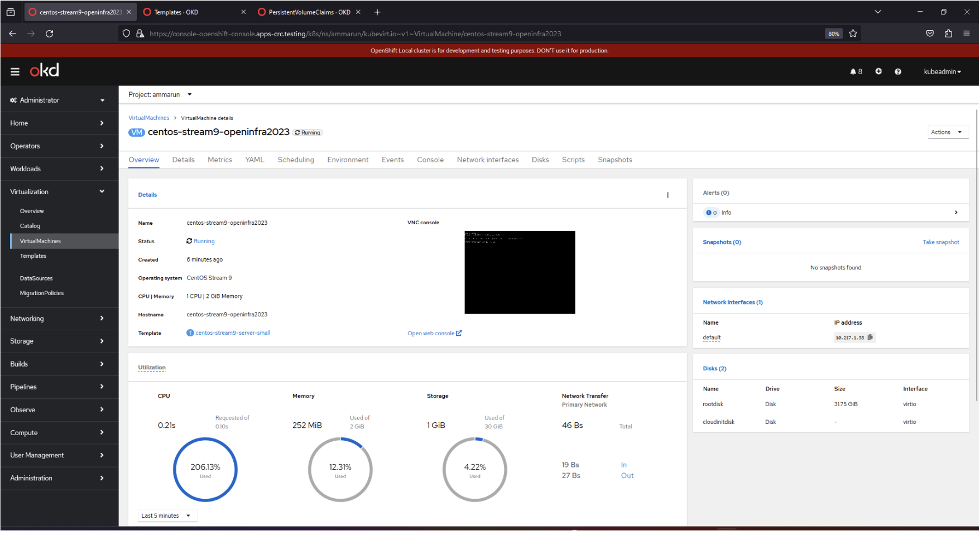This screenshot has height=540, width=980.
Task: Expand the Administration navigation section
Action: click(59, 479)
